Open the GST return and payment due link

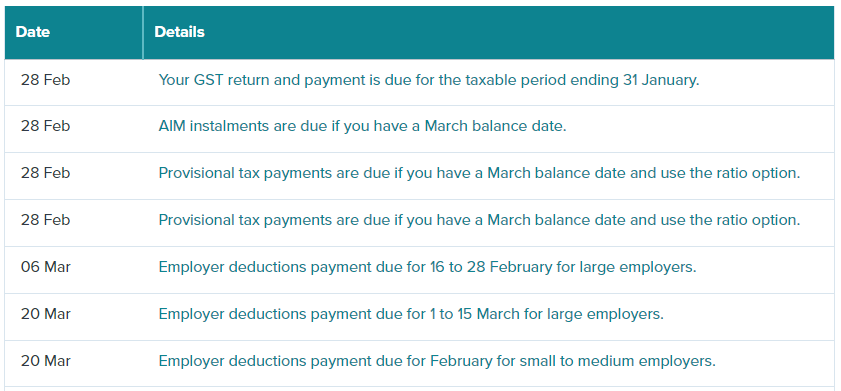point(429,80)
